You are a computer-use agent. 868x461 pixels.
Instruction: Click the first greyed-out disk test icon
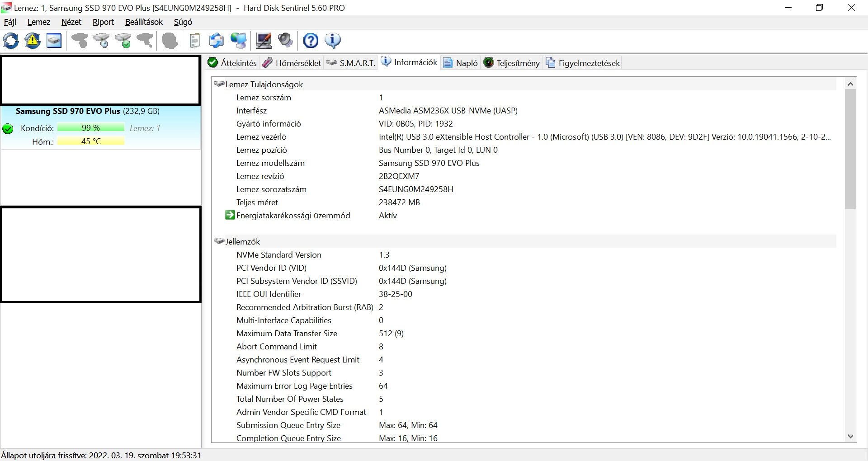point(80,41)
